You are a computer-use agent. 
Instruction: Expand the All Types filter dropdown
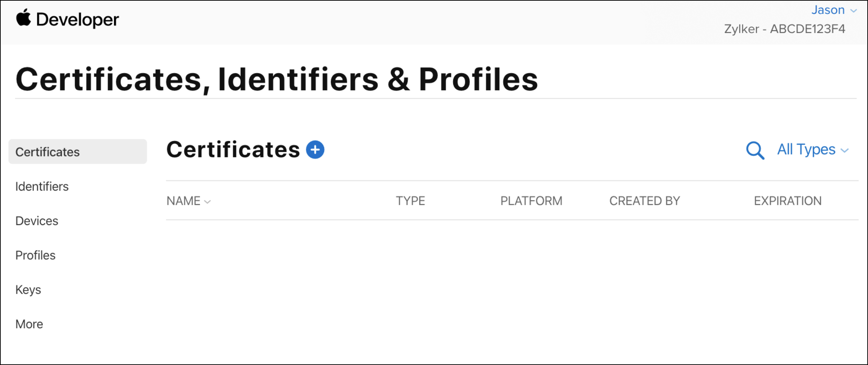(813, 150)
